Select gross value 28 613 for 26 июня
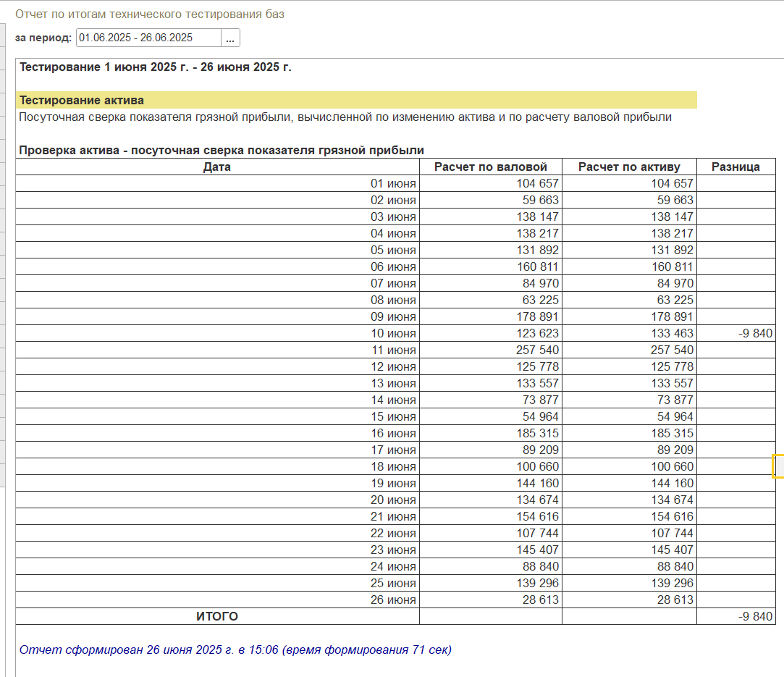784x677 pixels. pos(491,600)
